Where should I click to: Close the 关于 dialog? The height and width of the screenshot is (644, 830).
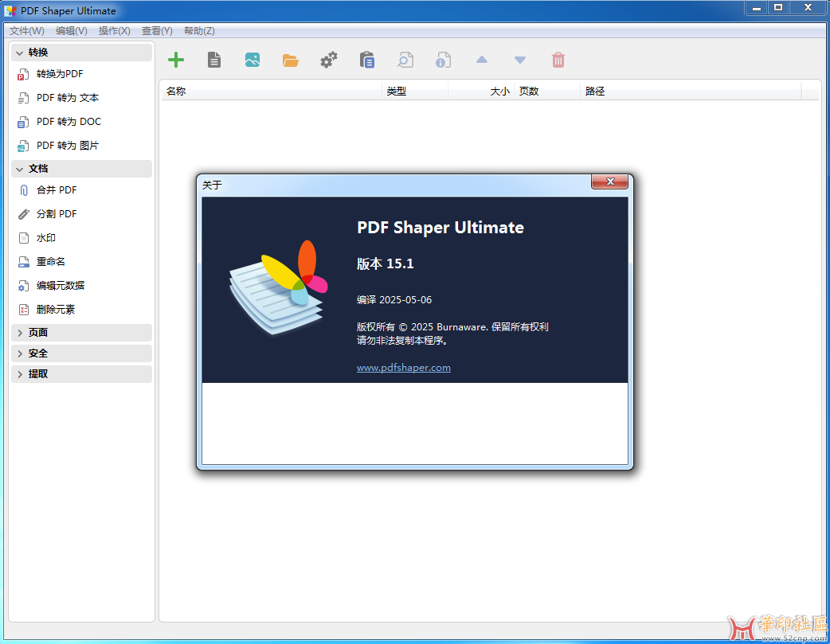610,182
